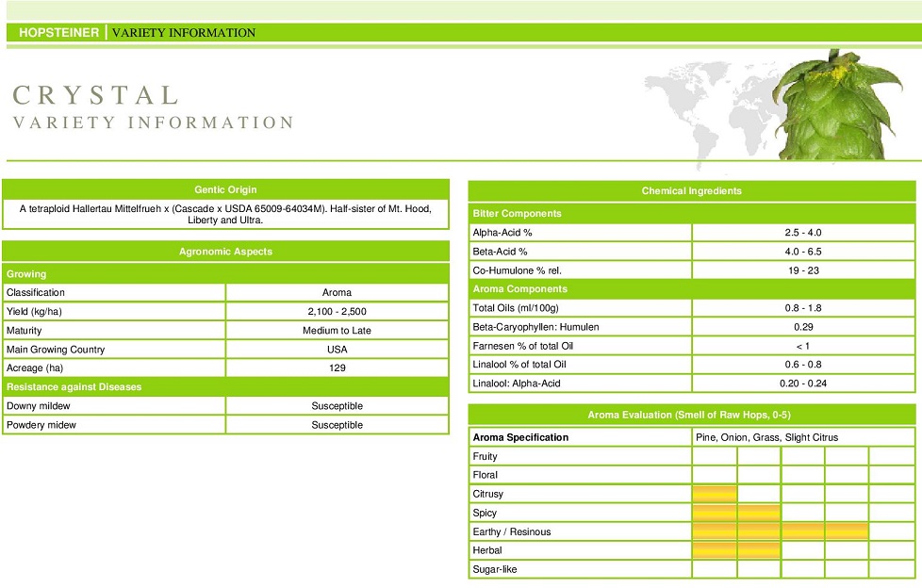Select the Medium to Late value

click(337, 331)
